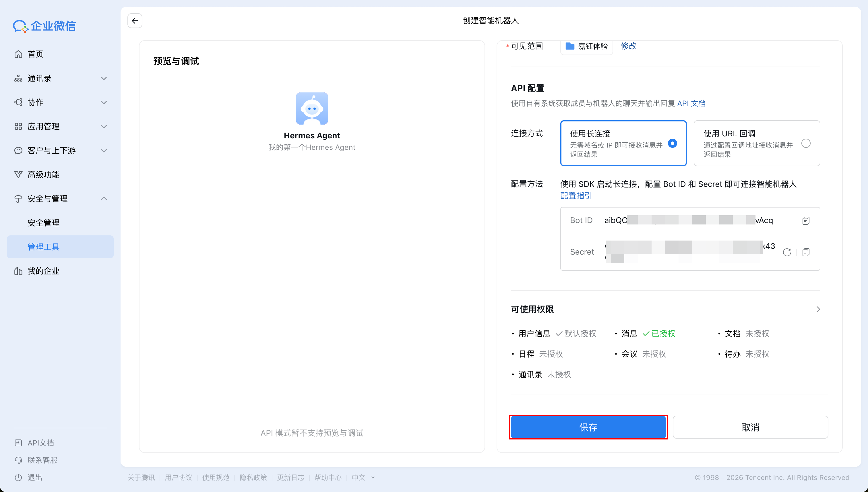This screenshot has width=868, height=492.
Task: Select the 通讯录 contacts icon
Action: tap(19, 78)
